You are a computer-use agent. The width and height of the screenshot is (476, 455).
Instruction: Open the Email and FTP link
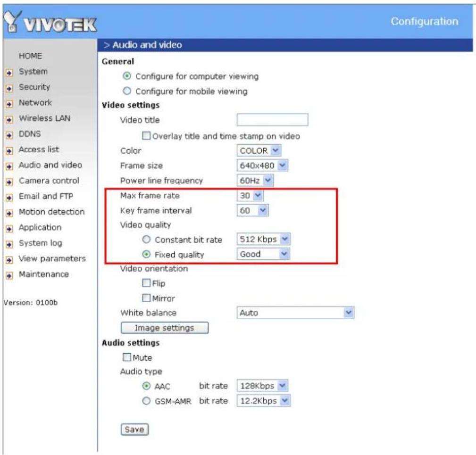[x=46, y=196]
